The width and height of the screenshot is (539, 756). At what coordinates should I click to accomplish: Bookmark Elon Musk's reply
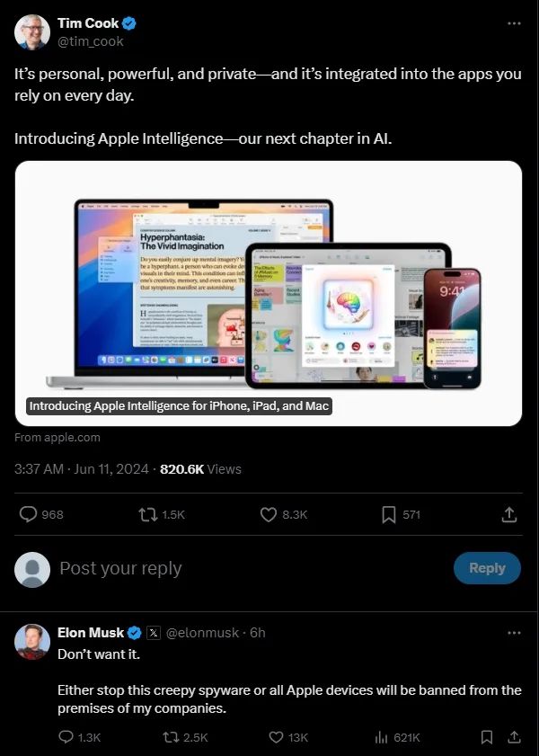[487, 737]
